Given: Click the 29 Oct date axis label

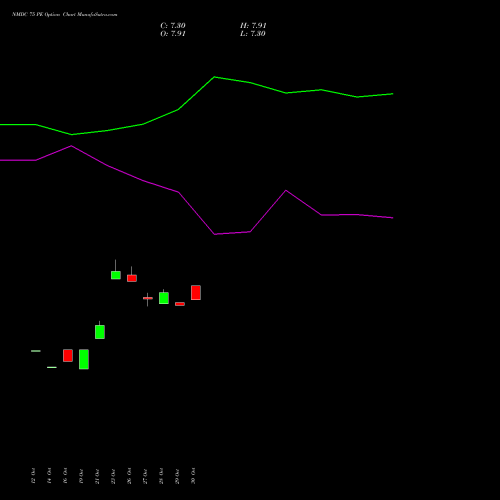Looking at the screenshot, I should click(177, 476).
